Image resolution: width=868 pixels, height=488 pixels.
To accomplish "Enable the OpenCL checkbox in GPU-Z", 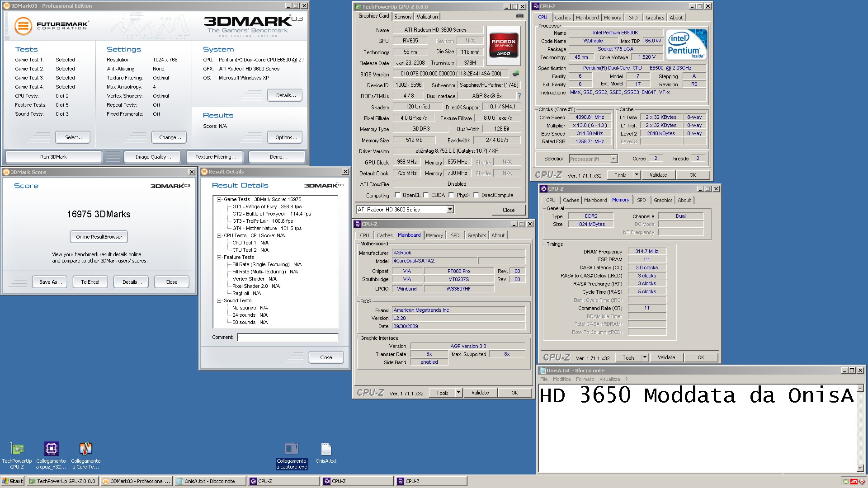I will pos(397,195).
